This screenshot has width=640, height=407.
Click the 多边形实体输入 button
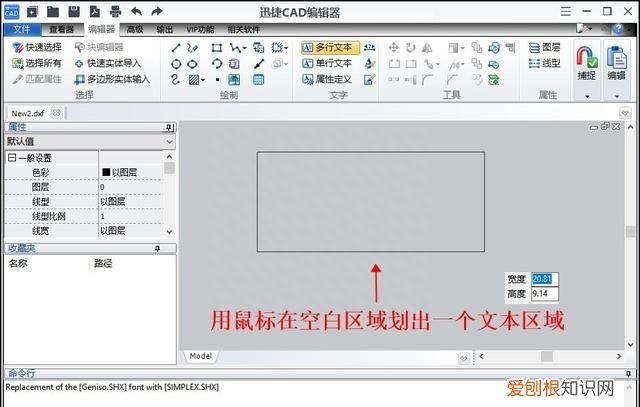pyautogui.click(x=113, y=79)
